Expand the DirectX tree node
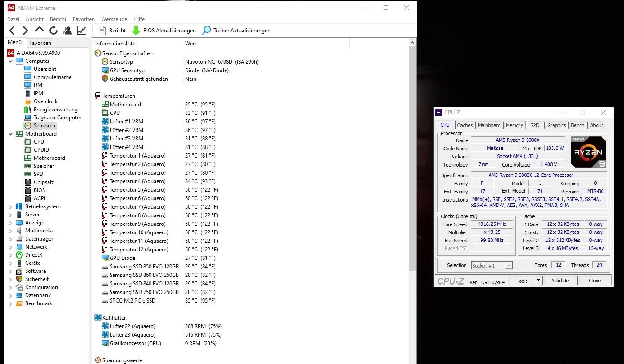This screenshot has width=624, height=364. coord(11,255)
